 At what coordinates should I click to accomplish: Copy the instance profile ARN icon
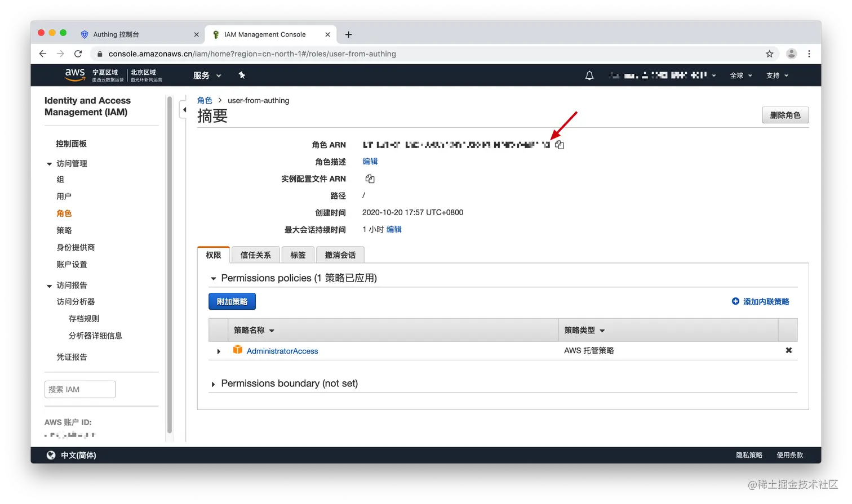(370, 179)
